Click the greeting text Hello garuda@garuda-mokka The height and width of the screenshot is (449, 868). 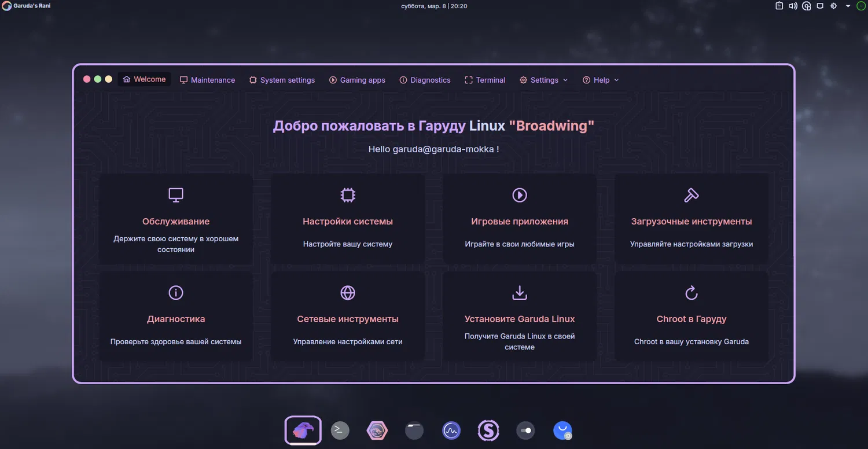click(433, 149)
